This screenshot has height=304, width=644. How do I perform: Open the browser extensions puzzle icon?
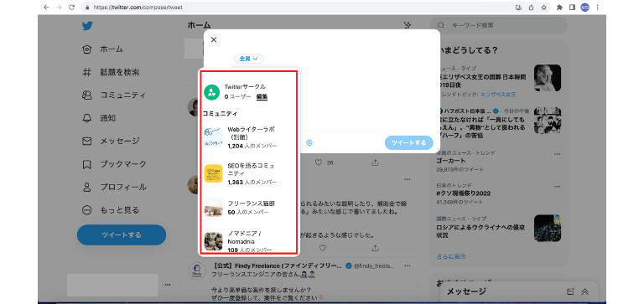[559, 7]
